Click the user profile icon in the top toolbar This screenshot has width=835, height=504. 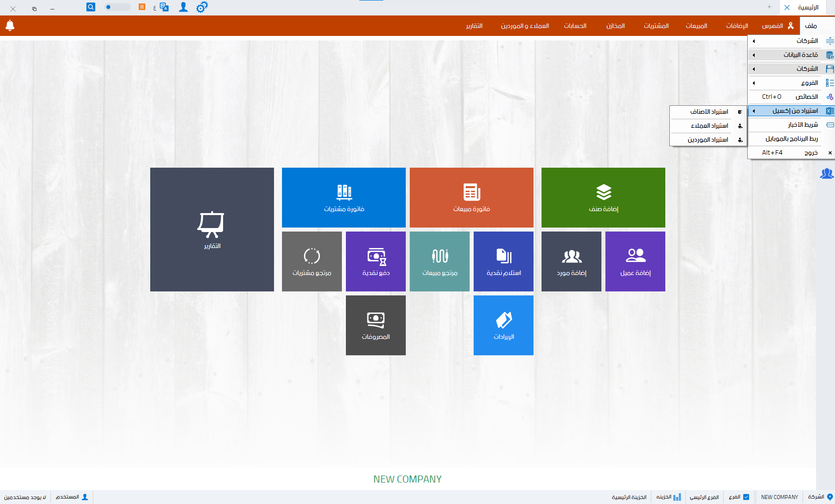coord(183,7)
